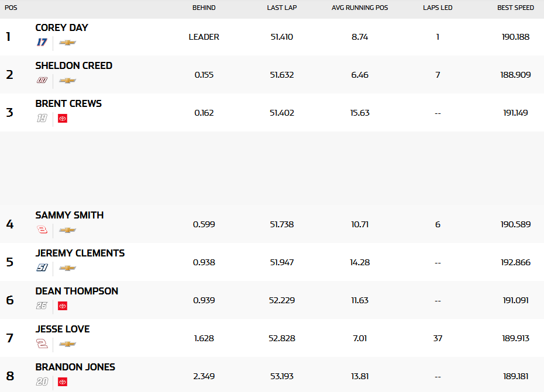Image resolution: width=544 pixels, height=392 pixels.
Task: Select Sheldon Creed's number 00 car badge
Action: pos(42,81)
